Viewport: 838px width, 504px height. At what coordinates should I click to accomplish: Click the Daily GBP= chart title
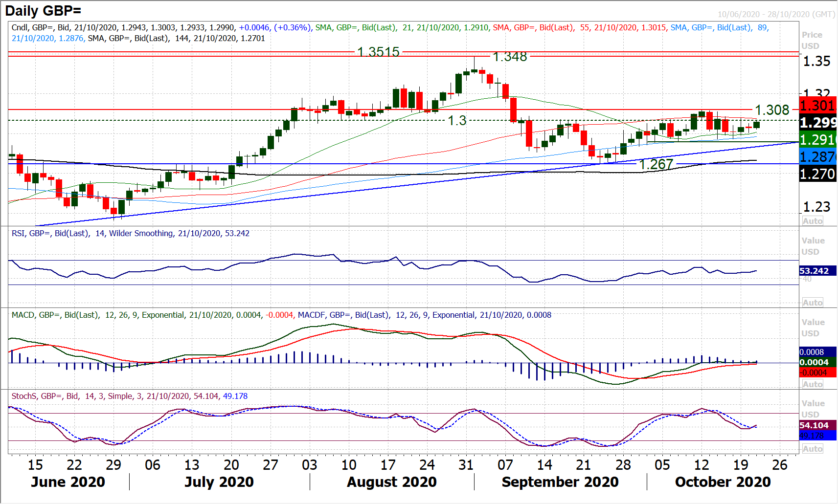point(43,10)
